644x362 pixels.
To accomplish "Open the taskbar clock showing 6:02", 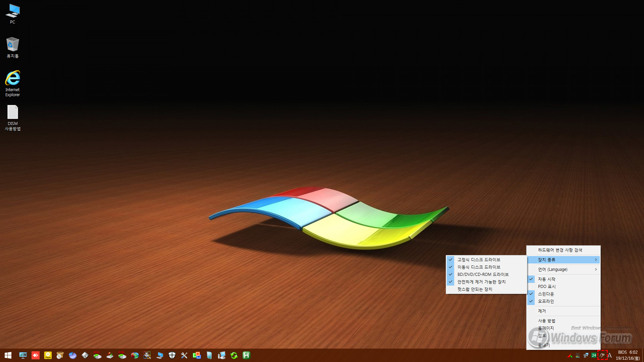I will coord(628,355).
